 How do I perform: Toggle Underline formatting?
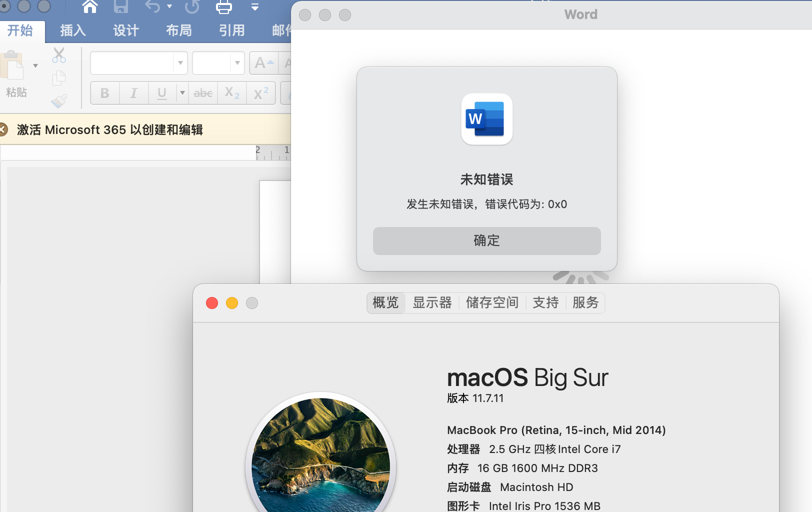[x=162, y=93]
